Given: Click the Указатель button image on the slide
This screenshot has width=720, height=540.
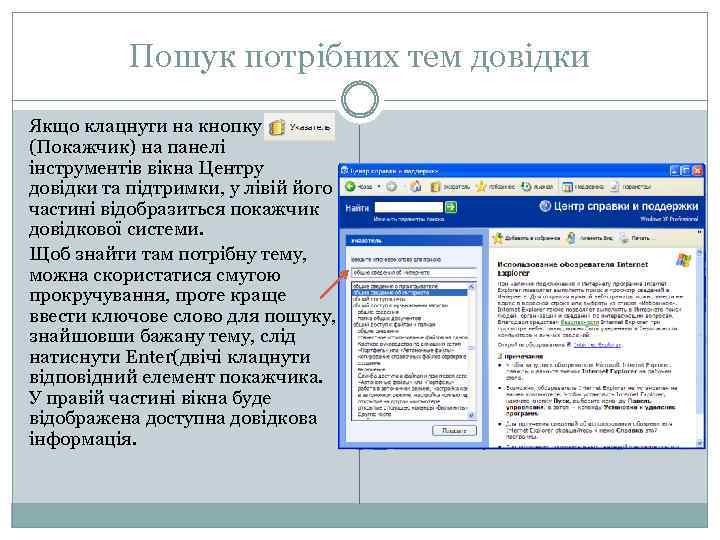Looking at the screenshot, I should (300, 127).
